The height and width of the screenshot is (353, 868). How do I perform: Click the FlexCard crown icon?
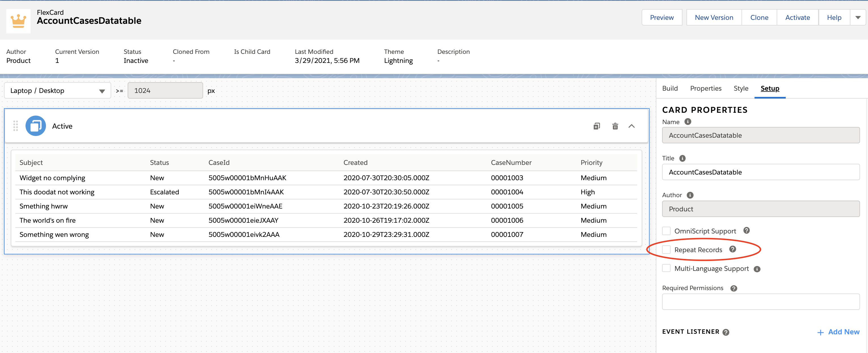tap(18, 21)
